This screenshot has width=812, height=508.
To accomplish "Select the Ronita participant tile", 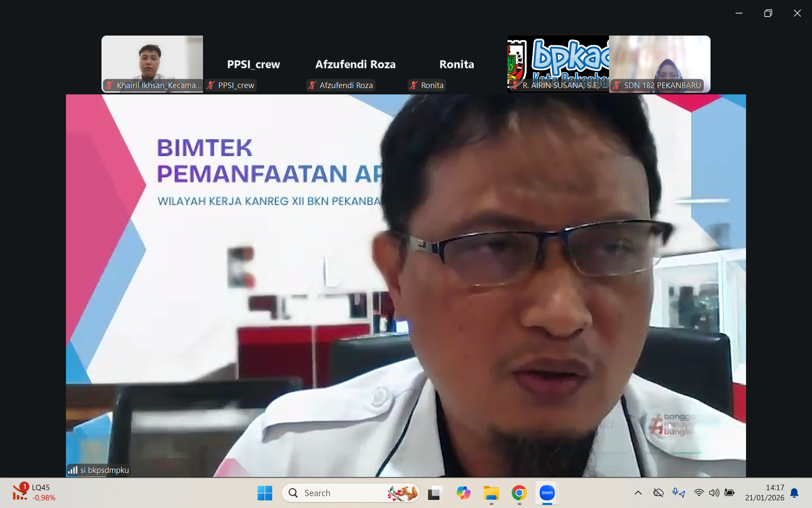I will pyautogui.click(x=457, y=64).
